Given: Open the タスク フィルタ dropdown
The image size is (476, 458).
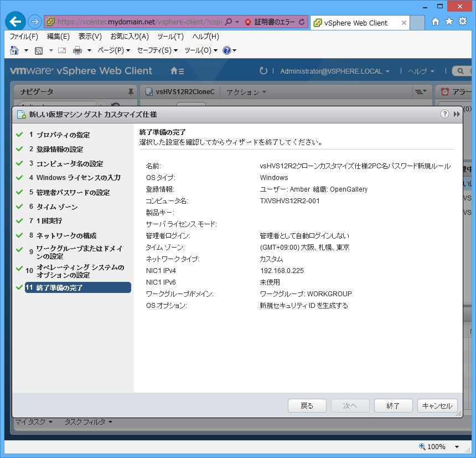Looking at the screenshot, I should click(89, 422).
